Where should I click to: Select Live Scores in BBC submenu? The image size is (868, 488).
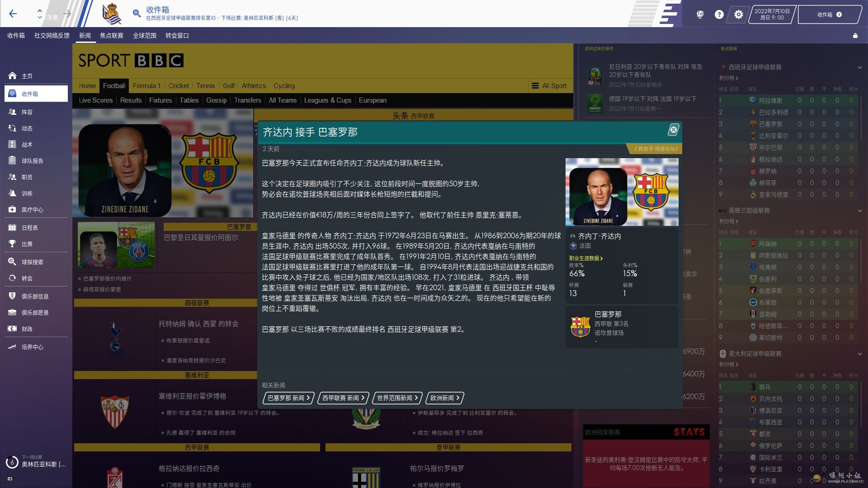(x=95, y=100)
